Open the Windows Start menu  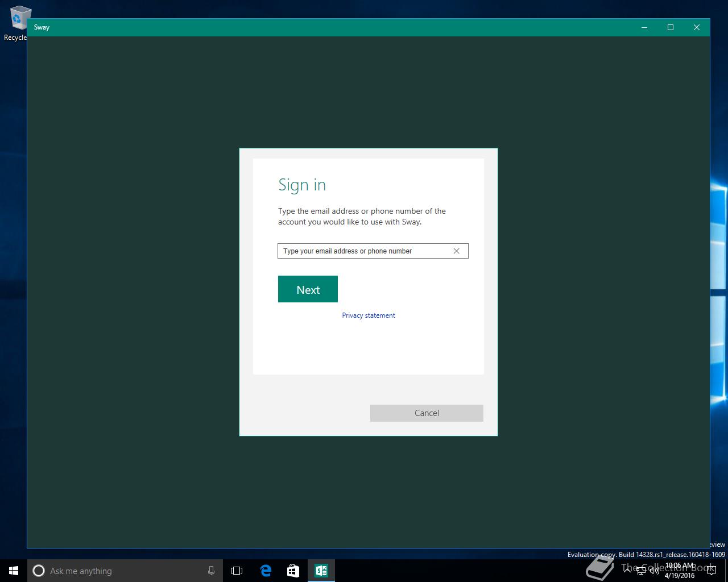pos(14,571)
